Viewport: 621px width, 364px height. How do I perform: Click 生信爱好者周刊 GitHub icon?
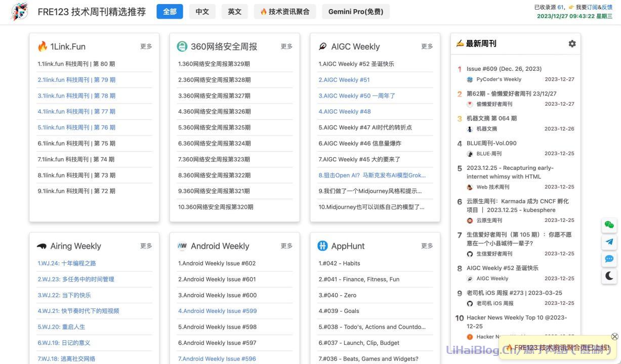click(x=470, y=254)
